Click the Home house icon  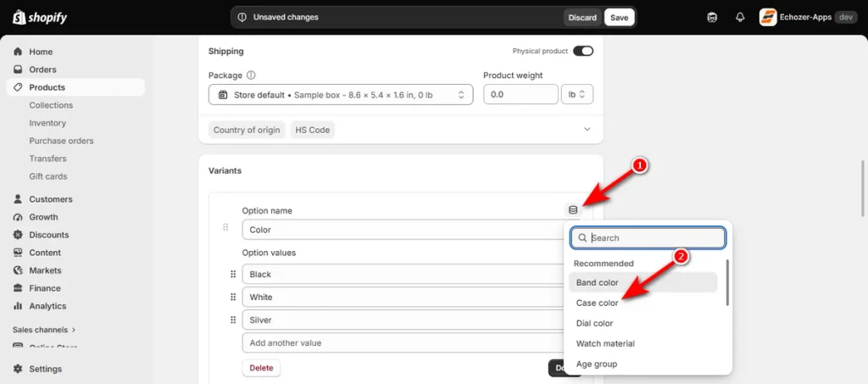click(19, 52)
